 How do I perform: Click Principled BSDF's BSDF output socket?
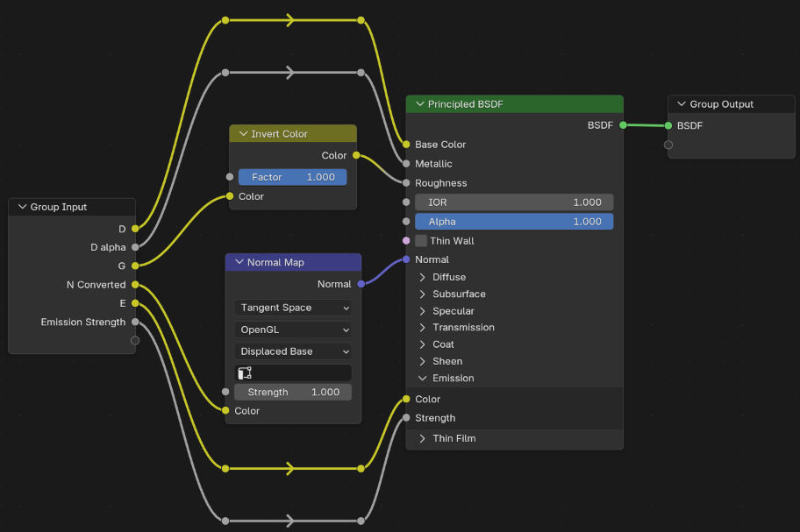click(624, 124)
